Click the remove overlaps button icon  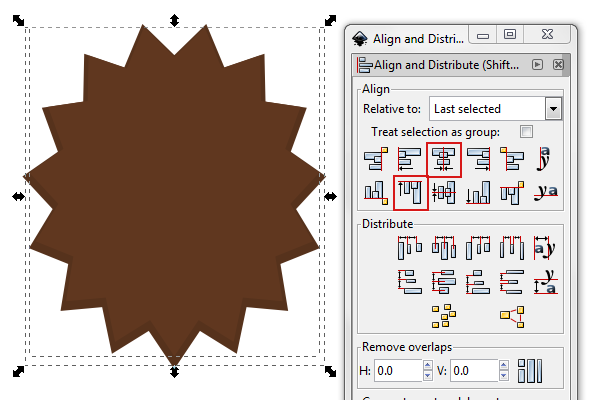click(x=529, y=371)
